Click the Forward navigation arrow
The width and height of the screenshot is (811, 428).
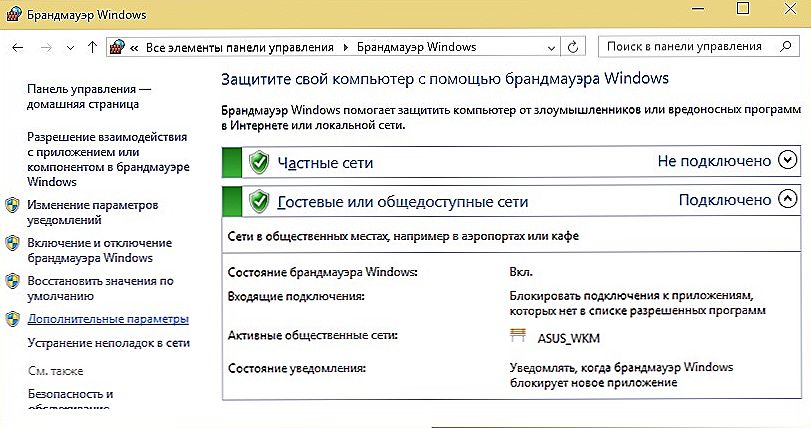(46, 48)
